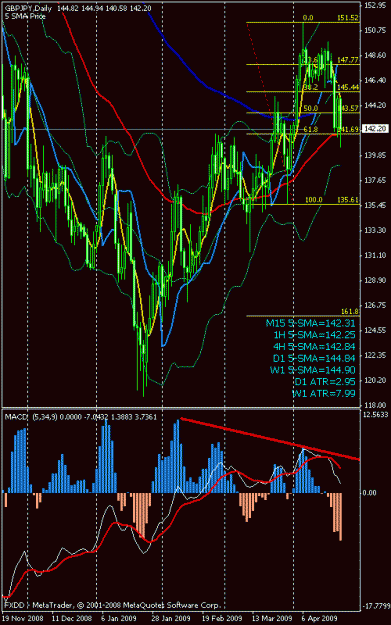Click the 'W1 5-SMA=144.90' readout

312,370
